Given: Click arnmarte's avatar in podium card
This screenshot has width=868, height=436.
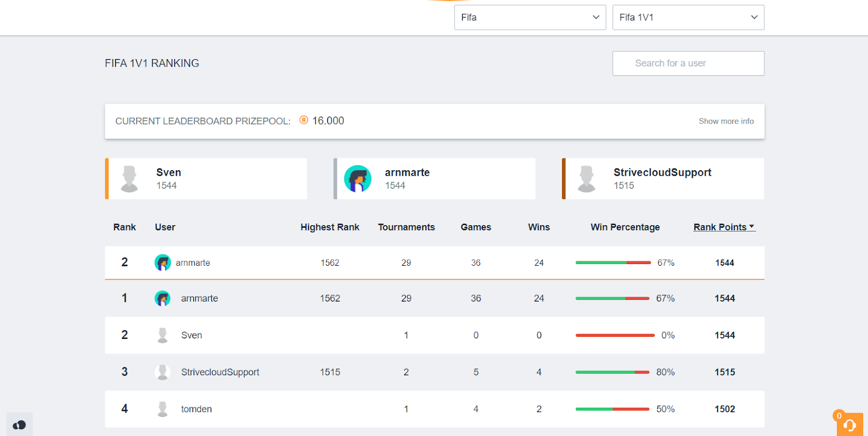Looking at the screenshot, I should [358, 179].
